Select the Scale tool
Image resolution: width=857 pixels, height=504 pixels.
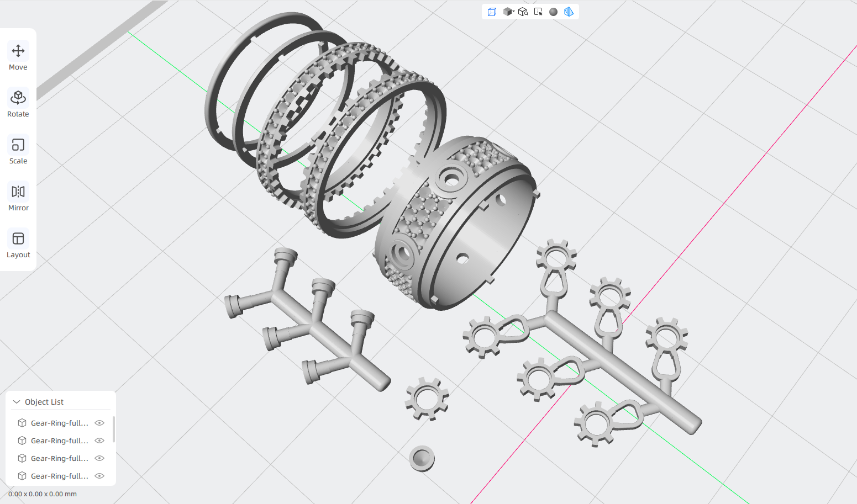pos(18,150)
